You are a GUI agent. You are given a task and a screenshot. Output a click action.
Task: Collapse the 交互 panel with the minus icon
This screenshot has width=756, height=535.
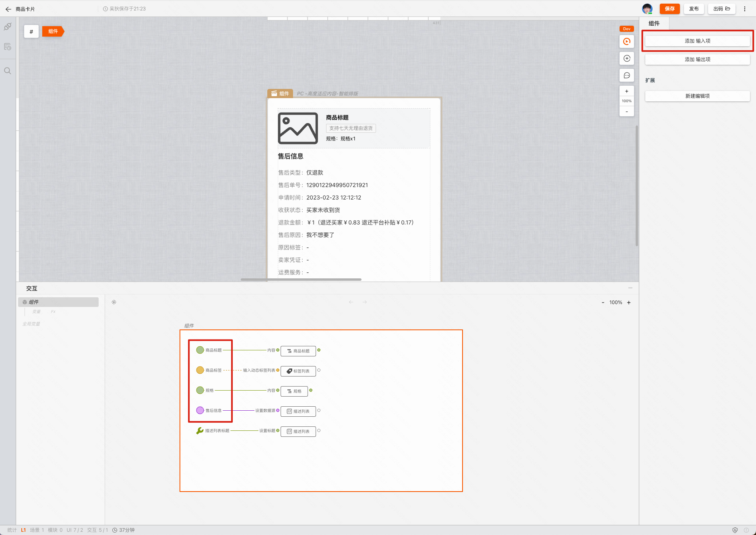click(x=630, y=288)
